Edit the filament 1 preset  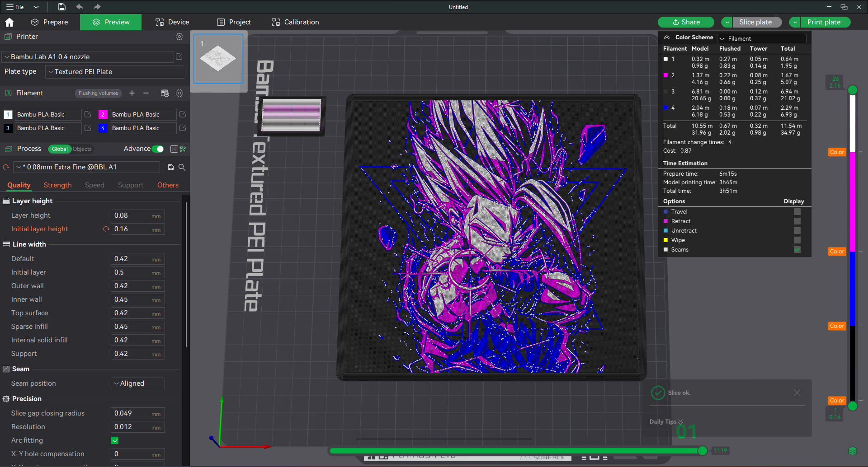pos(88,114)
